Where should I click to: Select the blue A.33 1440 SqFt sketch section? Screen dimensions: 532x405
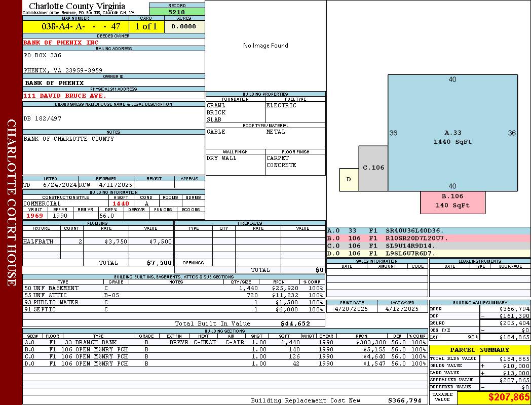452,133
